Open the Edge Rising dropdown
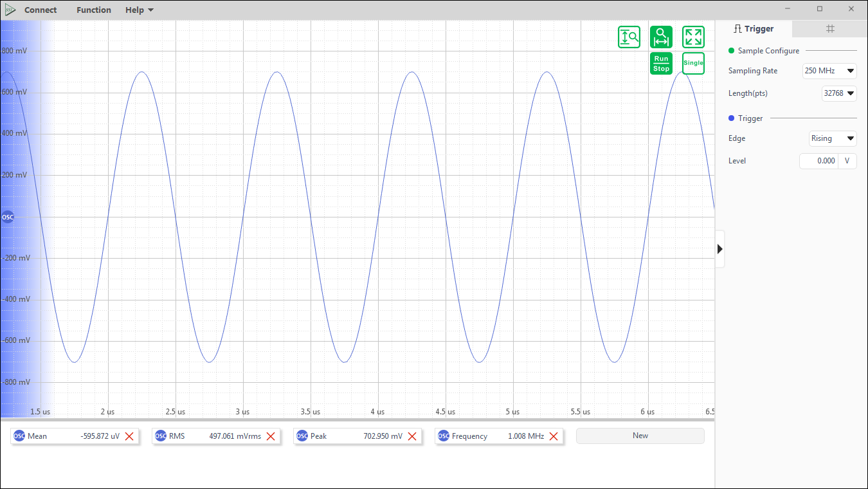The image size is (868, 489). click(x=833, y=138)
